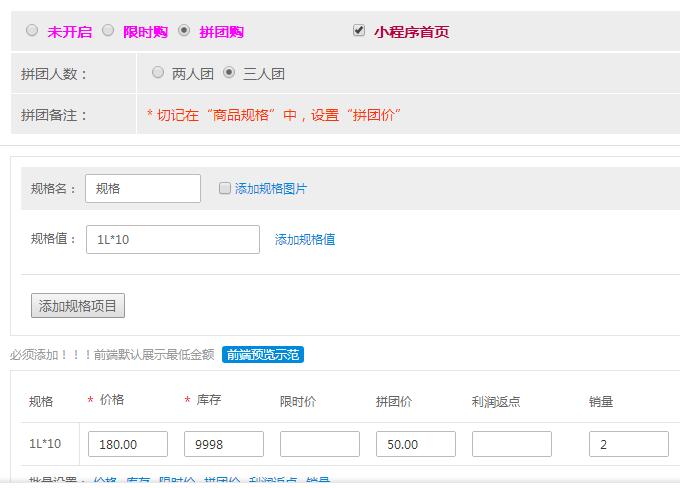The height and width of the screenshot is (488, 680).
Task: Open the 前端预览示范 preview button
Action: (x=262, y=354)
